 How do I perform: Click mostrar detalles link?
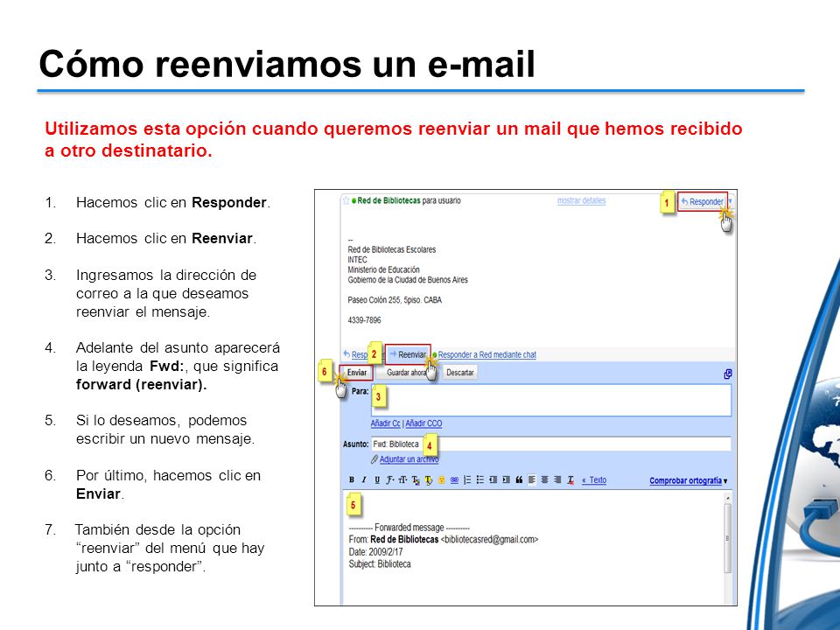581,200
